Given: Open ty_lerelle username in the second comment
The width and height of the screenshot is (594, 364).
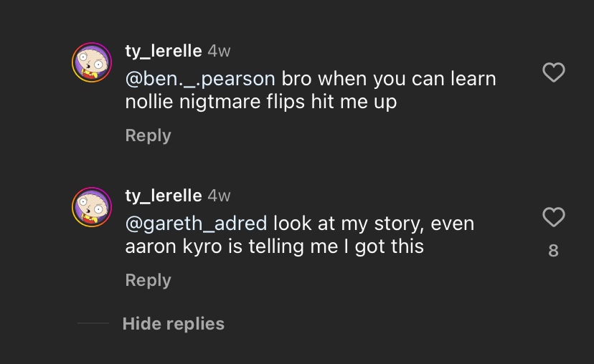Looking at the screenshot, I should pos(163,196).
